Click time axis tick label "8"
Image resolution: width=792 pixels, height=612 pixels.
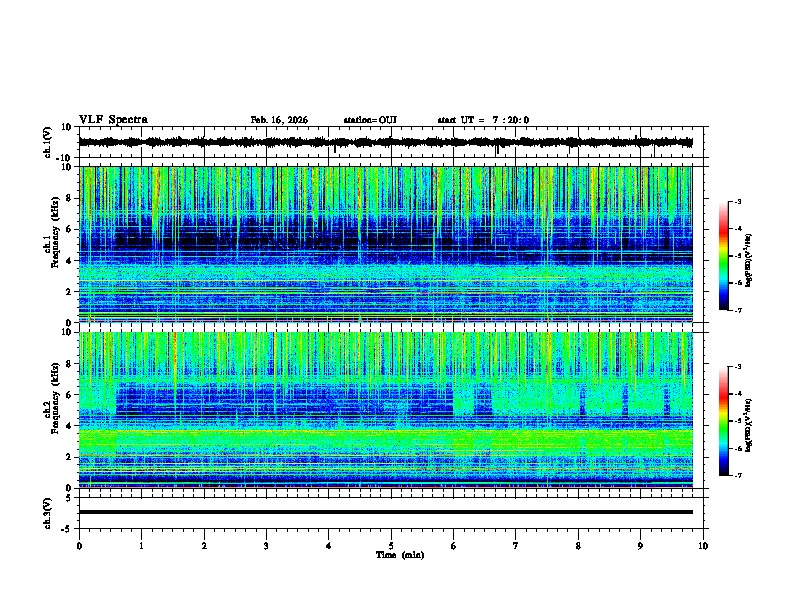coord(578,546)
